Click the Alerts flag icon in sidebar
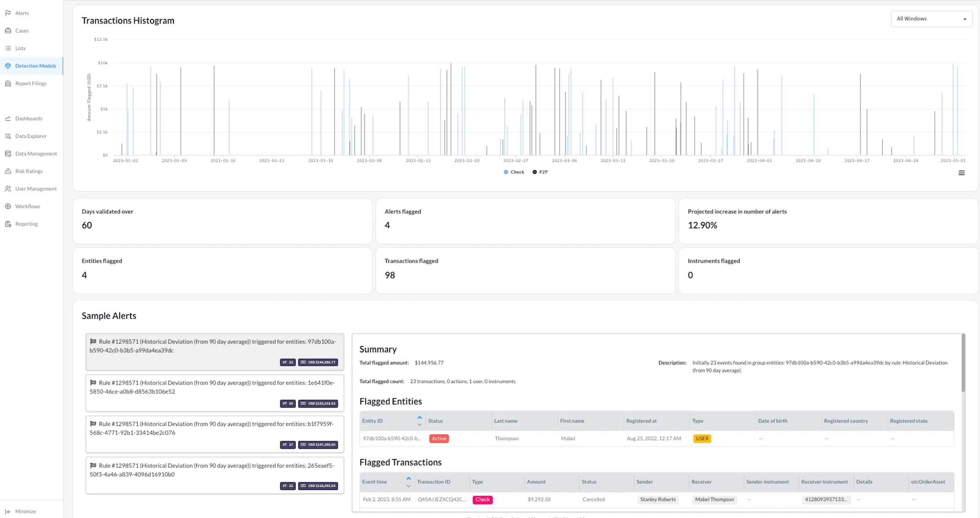Image resolution: width=980 pixels, height=518 pixels. pyautogui.click(x=8, y=13)
